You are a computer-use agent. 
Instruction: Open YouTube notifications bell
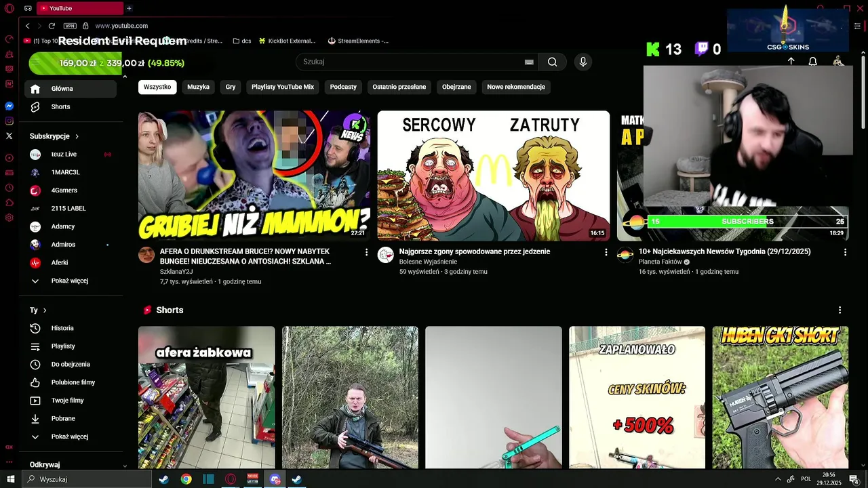click(812, 62)
